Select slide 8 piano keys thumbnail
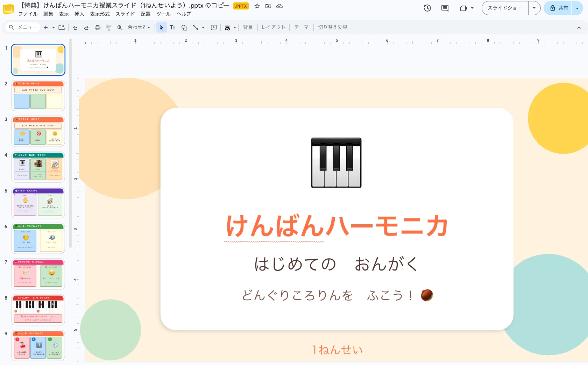This screenshot has width=588, height=365. coord(38,310)
